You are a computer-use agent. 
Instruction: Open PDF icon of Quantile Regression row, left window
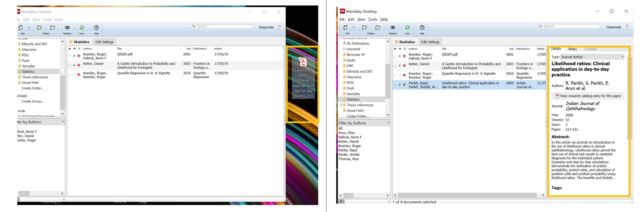[x=79, y=75]
